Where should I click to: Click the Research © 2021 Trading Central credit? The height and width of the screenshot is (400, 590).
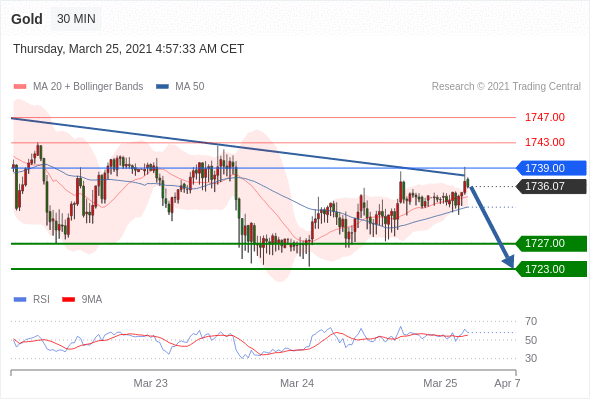[506, 87]
